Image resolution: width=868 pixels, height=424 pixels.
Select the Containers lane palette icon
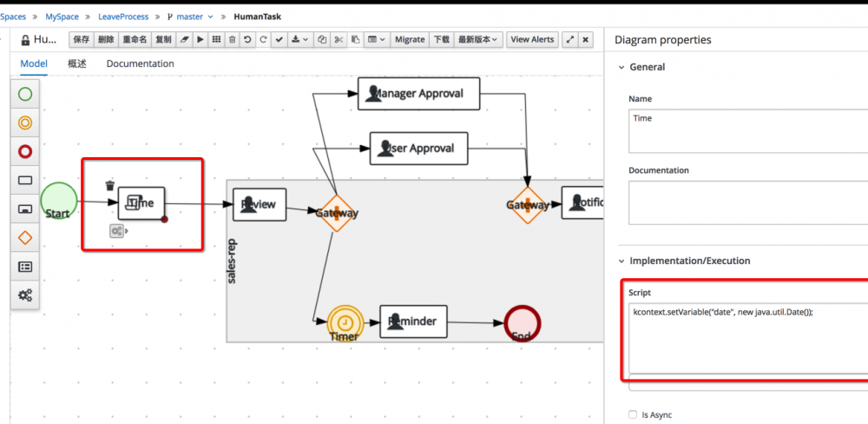point(25,267)
